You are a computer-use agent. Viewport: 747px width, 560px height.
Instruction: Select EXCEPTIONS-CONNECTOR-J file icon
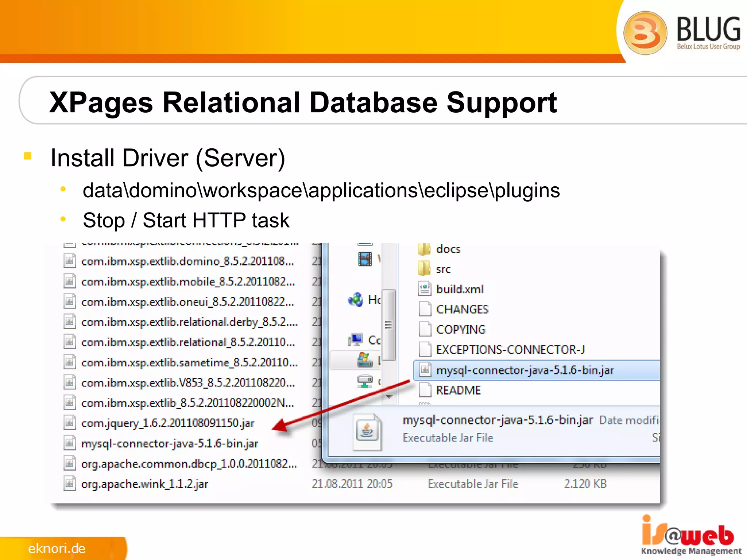(x=425, y=349)
